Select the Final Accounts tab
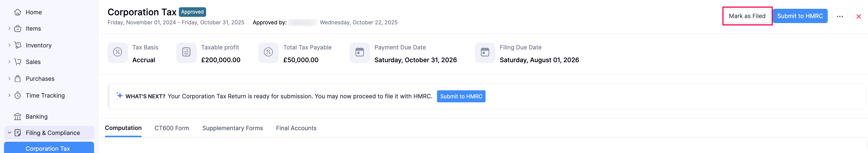 point(296,128)
